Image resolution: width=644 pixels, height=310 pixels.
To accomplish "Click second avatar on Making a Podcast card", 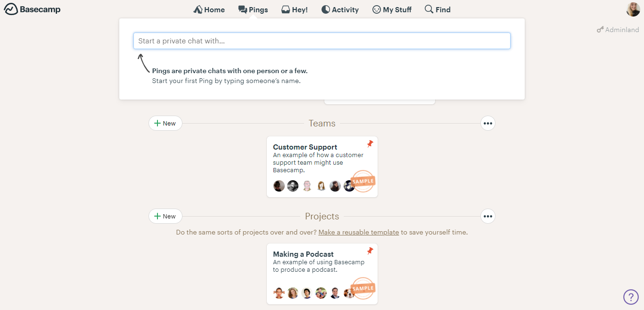I will [x=293, y=293].
